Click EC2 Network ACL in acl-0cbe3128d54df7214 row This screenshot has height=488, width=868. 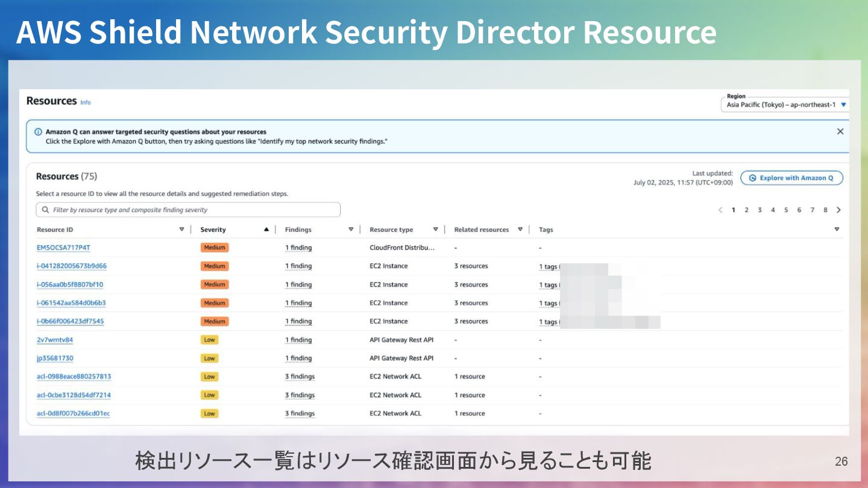pyautogui.click(x=395, y=395)
